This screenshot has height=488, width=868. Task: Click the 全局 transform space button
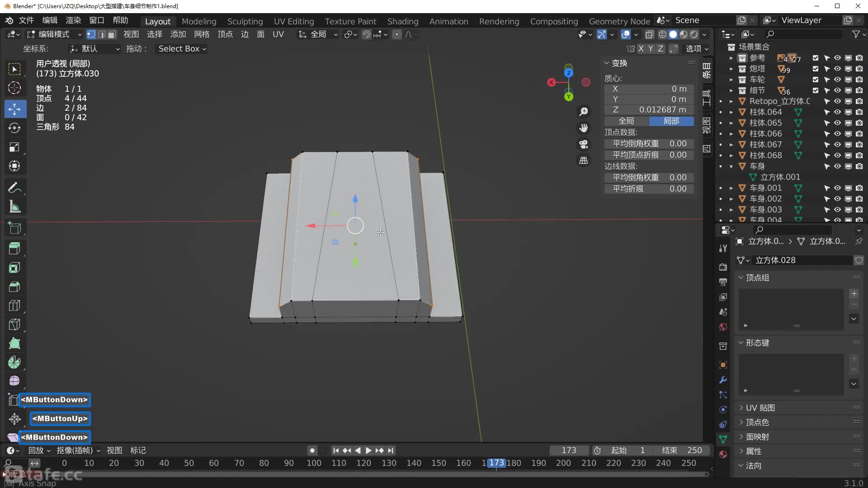point(626,121)
